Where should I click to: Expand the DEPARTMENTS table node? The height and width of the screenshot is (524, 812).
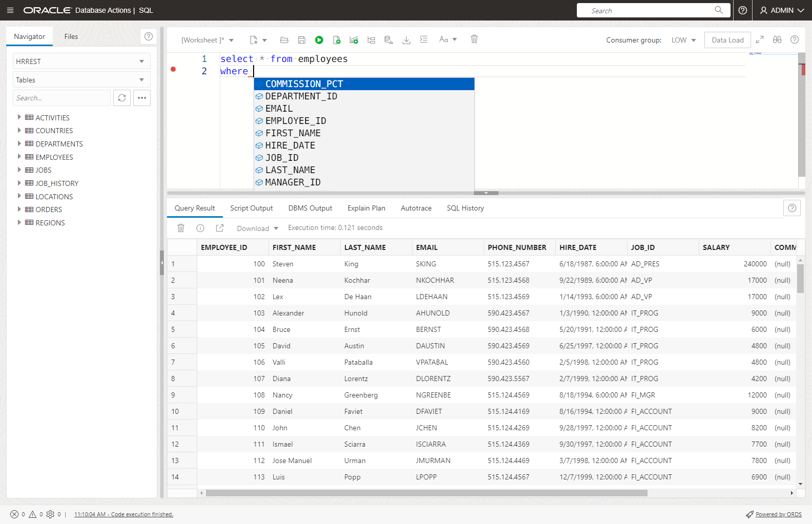(19, 143)
